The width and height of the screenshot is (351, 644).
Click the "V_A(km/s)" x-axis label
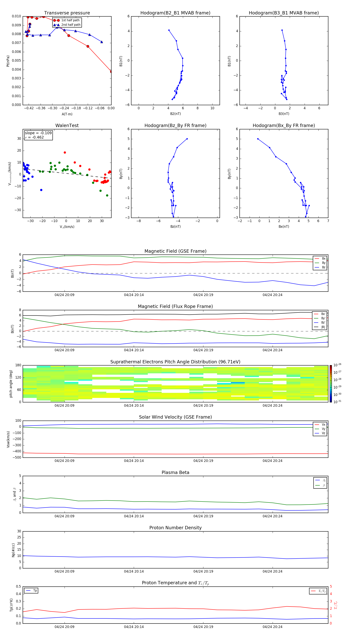tap(67, 227)
